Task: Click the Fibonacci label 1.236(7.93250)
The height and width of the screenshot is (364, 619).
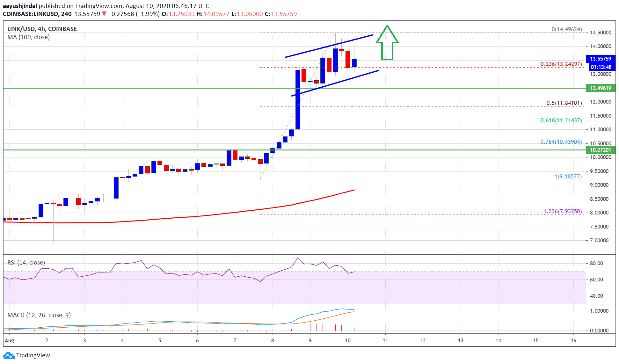Action: (x=563, y=211)
